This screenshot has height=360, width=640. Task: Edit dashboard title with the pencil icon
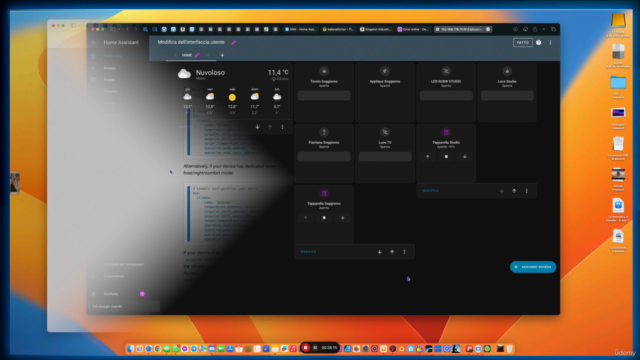pos(233,42)
